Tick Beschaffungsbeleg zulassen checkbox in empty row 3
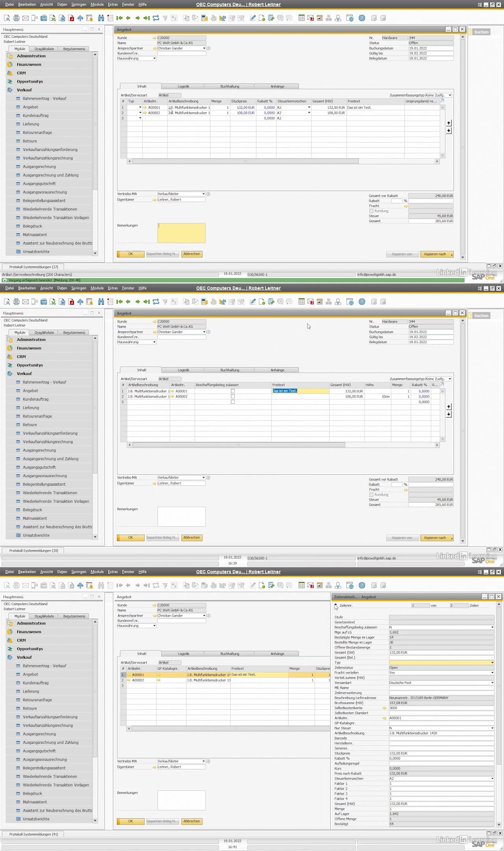504x851 pixels. pos(233,402)
